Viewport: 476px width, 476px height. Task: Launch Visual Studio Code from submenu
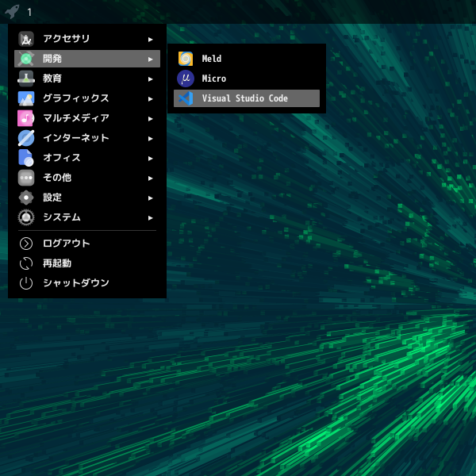coord(244,98)
